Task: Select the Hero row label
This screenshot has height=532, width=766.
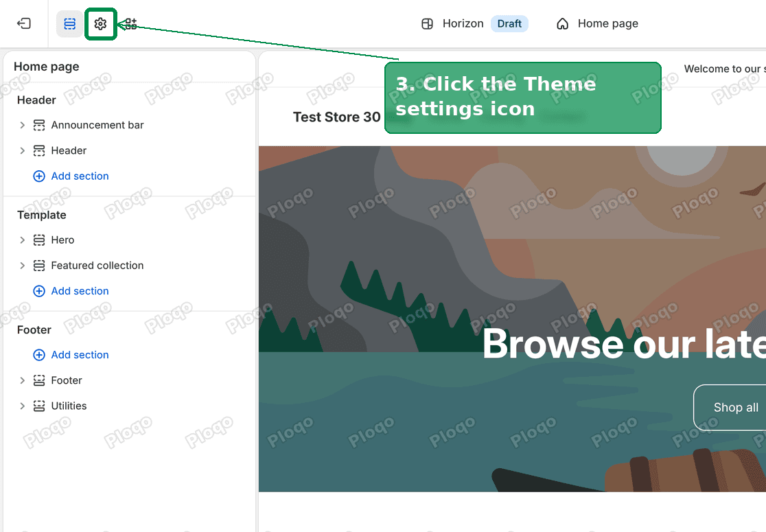Action: coord(62,240)
